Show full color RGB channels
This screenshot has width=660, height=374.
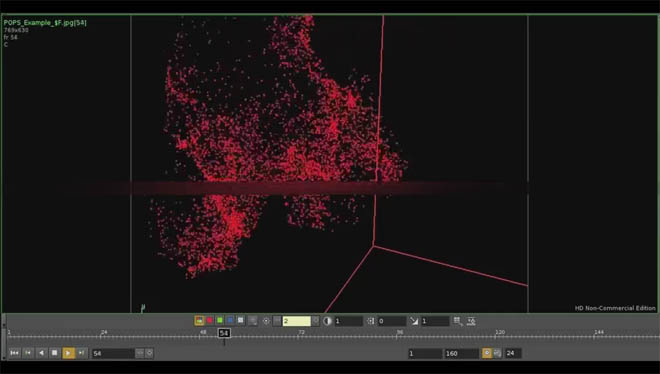199,321
